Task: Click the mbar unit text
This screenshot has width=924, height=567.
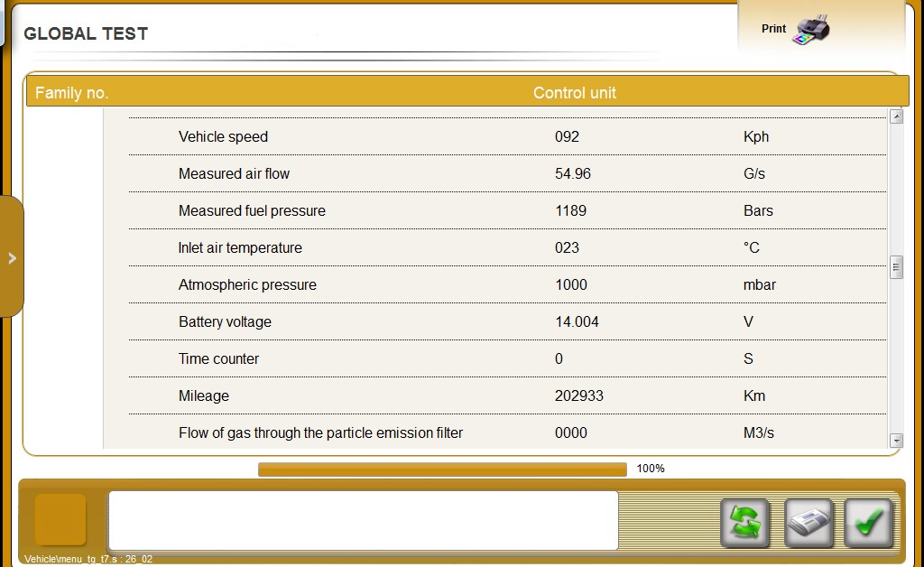Action: click(x=760, y=285)
